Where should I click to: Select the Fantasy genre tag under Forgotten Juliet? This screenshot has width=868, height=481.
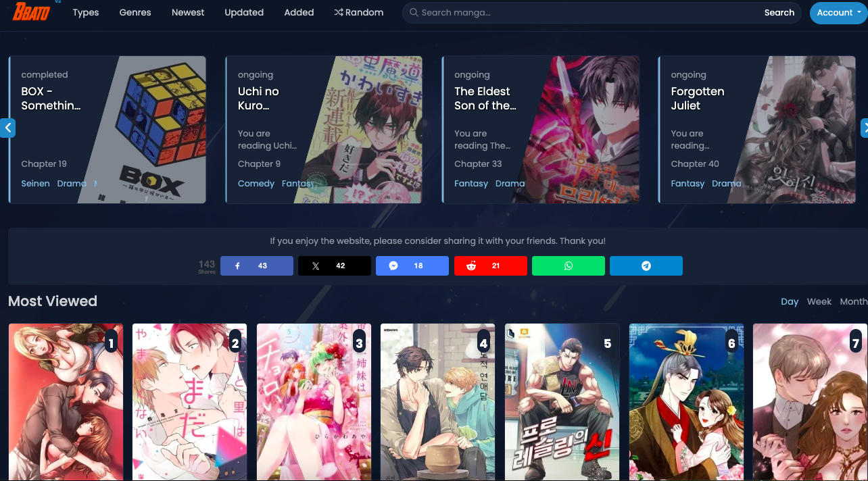(688, 183)
